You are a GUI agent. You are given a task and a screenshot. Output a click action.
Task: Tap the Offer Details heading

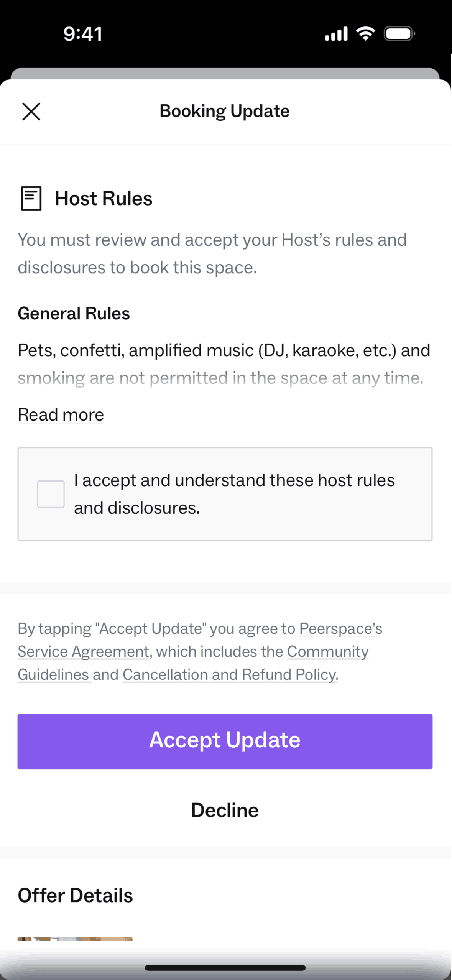tap(75, 896)
